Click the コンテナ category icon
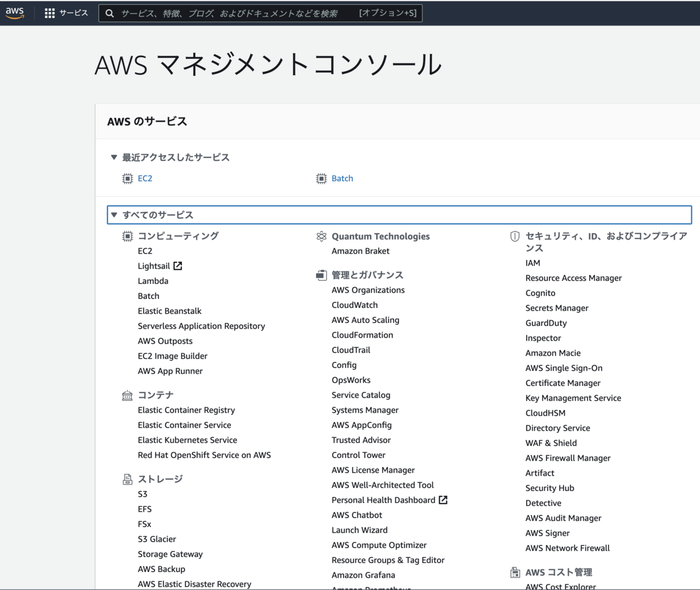The width and height of the screenshot is (700, 590). (127, 396)
